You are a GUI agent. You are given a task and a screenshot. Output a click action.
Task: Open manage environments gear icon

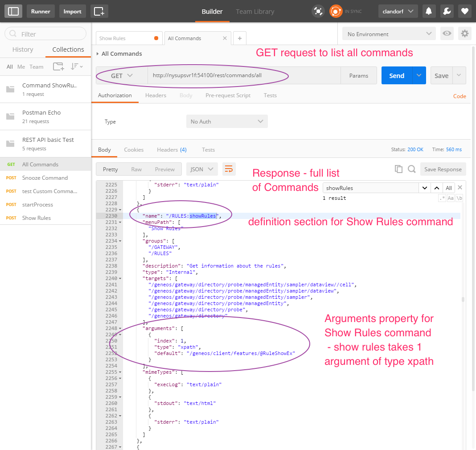coord(465,34)
